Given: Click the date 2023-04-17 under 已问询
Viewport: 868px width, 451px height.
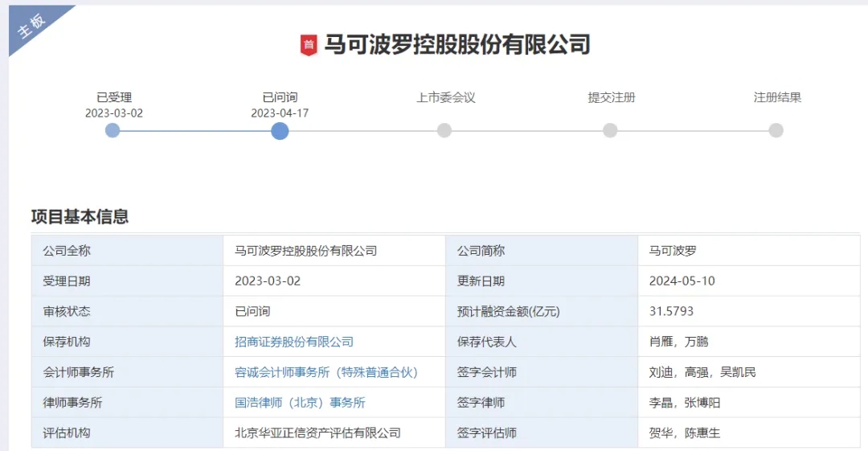Looking at the screenshot, I should click(x=280, y=113).
